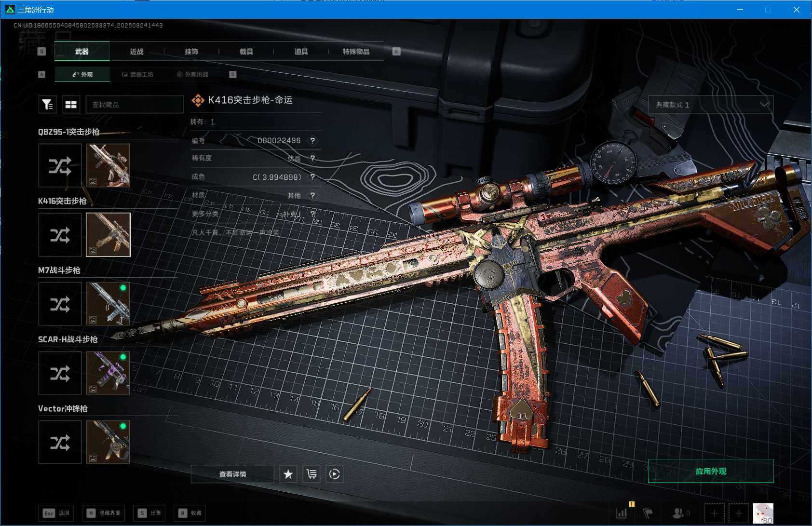Switch to 挂饰 tab
Viewport: 812px width, 526px height.
coord(191,51)
